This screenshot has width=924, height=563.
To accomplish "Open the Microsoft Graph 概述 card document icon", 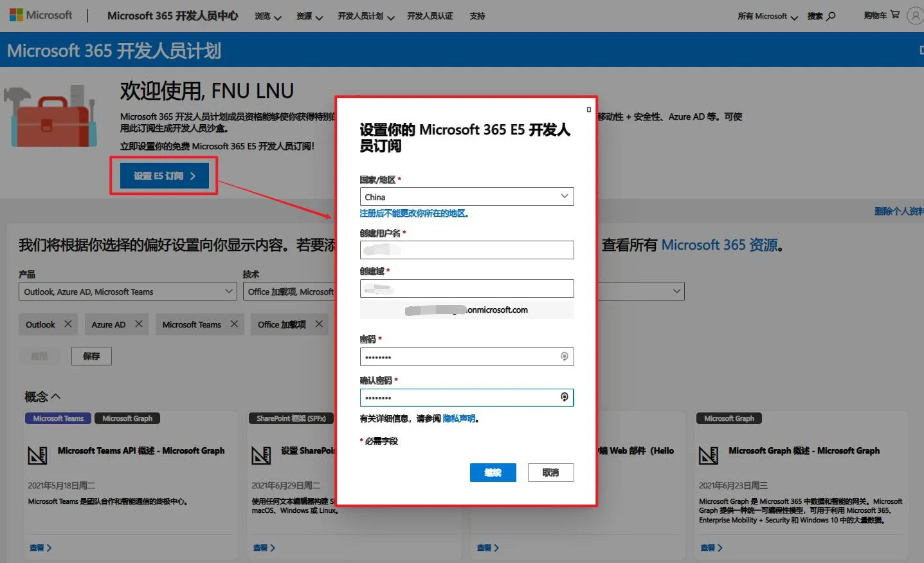I will click(709, 455).
